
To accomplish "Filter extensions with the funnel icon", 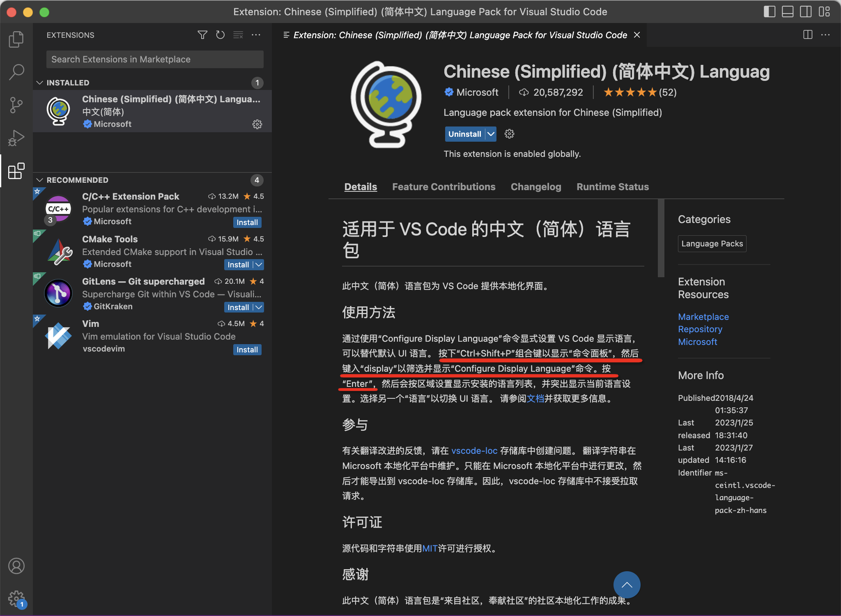I will (202, 35).
